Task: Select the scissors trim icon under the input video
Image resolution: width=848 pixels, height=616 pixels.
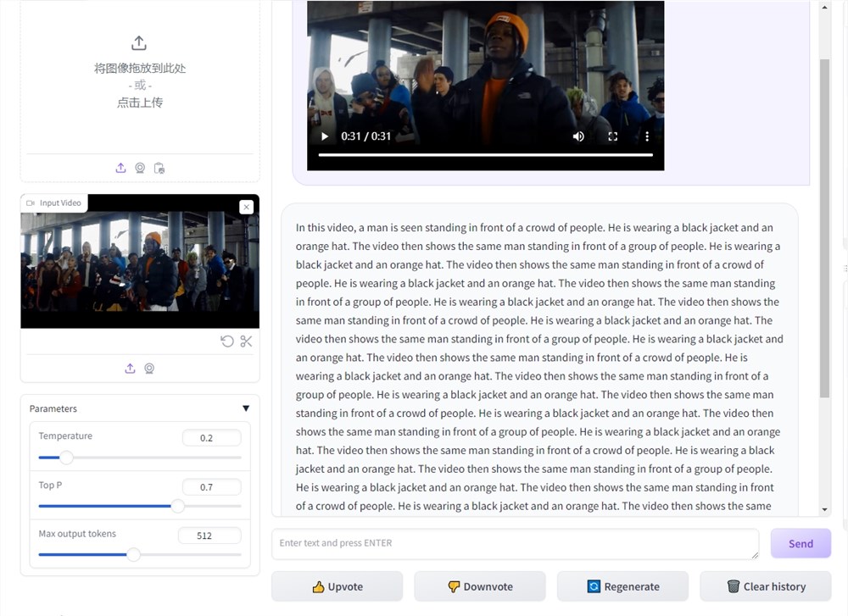Action: 246,341
